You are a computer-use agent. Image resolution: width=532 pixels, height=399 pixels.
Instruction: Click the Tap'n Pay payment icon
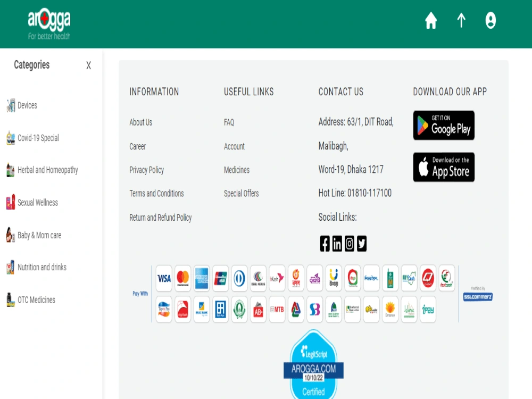click(x=164, y=310)
